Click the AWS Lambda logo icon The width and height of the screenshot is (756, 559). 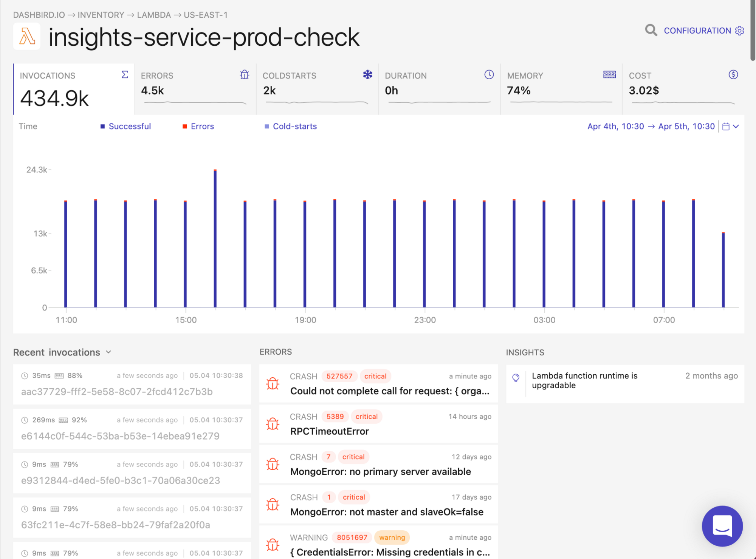coord(27,37)
